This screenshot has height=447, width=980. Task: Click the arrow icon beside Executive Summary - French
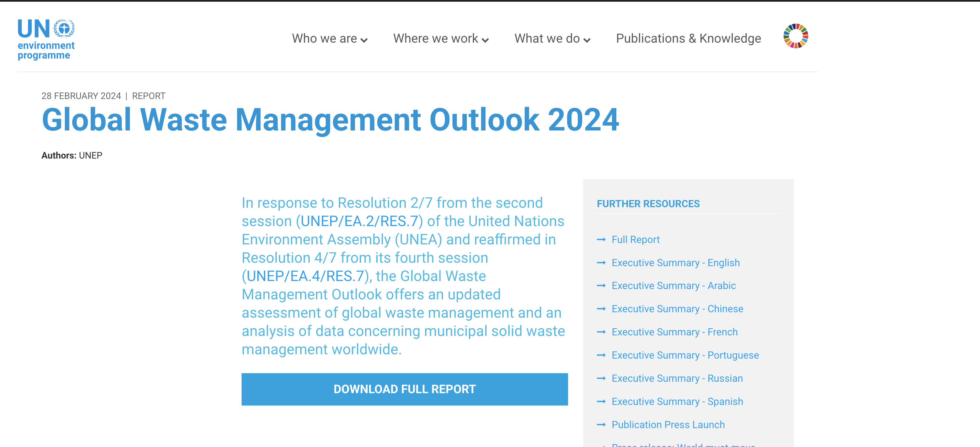pos(601,332)
